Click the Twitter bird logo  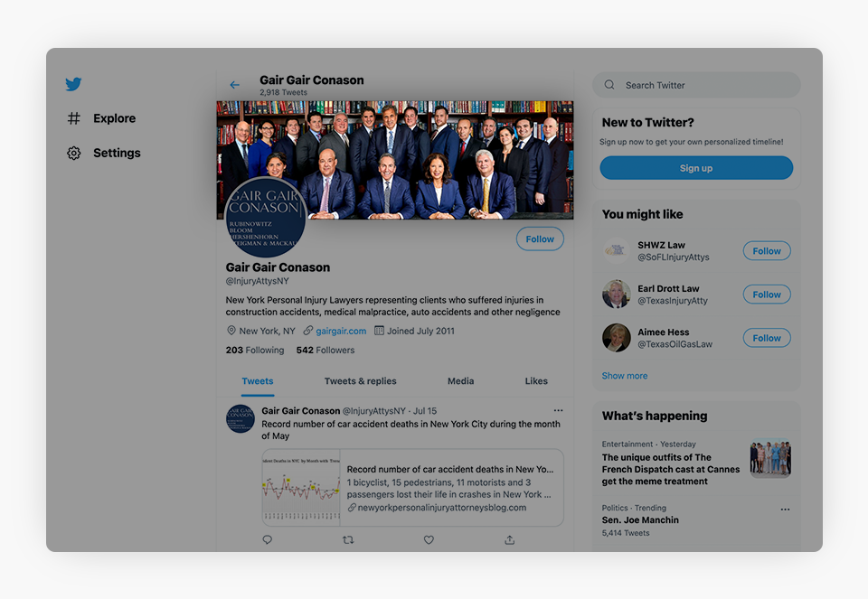(73, 84)
